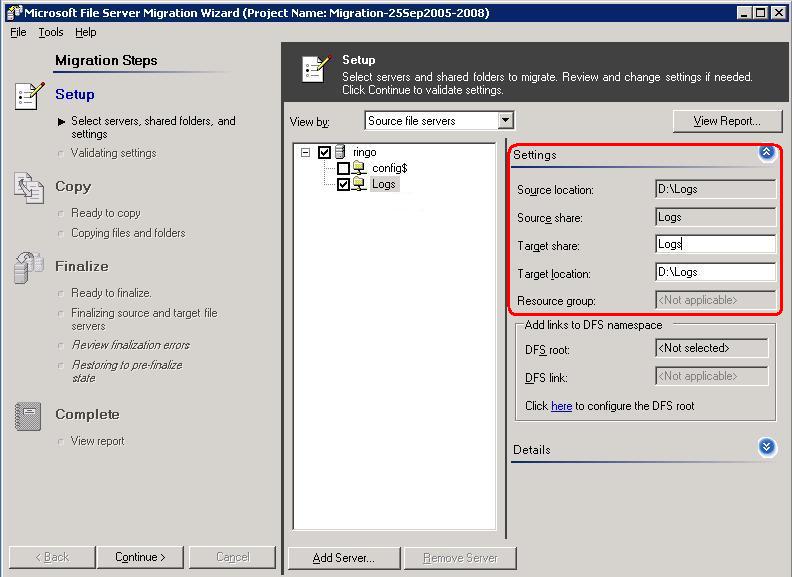This screenshot has width=792, height=577.
Task: Click the DFS link field
Action: tap(711, 376)
